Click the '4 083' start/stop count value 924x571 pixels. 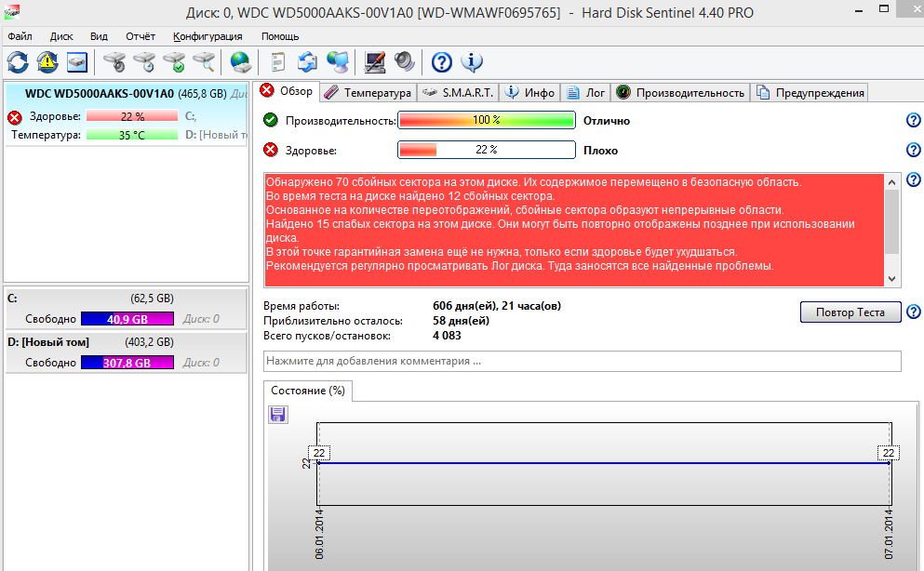[x=447, y=336]
